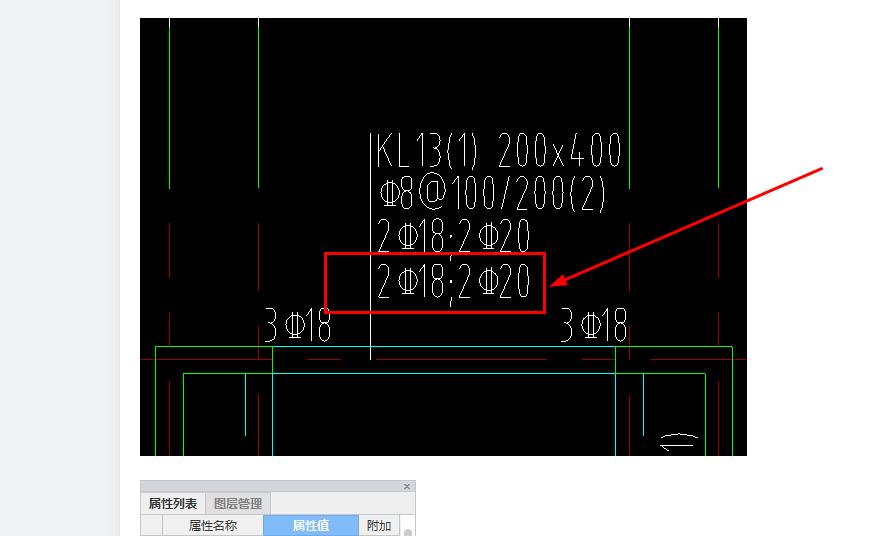Select the 属性名称 column header
The image size is (893, 536).
pos(213,525)
